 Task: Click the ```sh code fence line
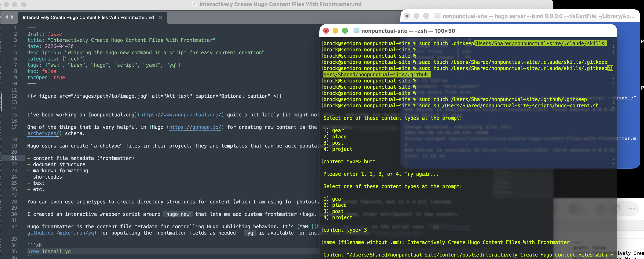pyautogui.click(x=35, y=246)
